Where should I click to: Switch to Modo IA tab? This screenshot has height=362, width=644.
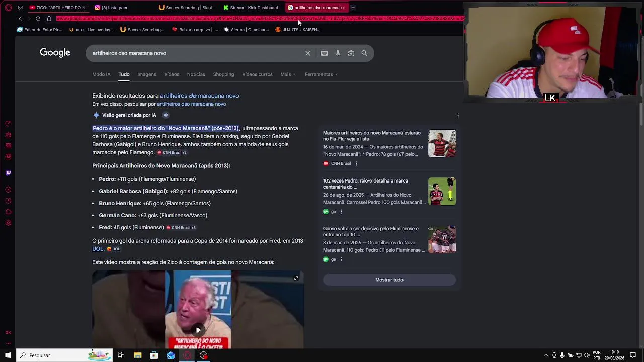(x=101, y=74)
